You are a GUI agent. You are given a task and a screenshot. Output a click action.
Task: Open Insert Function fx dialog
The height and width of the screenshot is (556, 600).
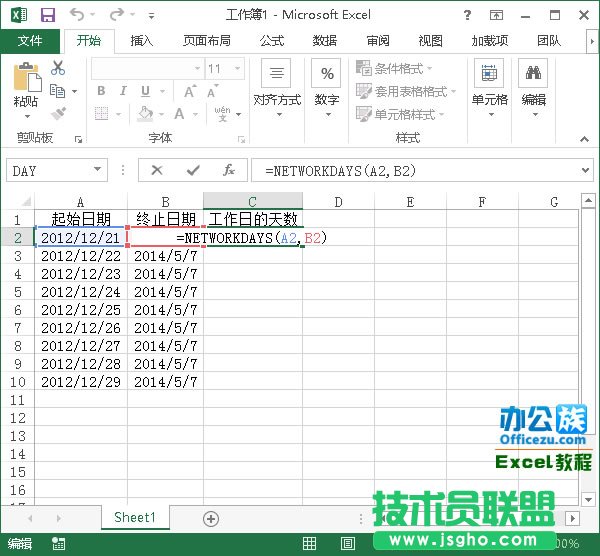tap(228, 171)
